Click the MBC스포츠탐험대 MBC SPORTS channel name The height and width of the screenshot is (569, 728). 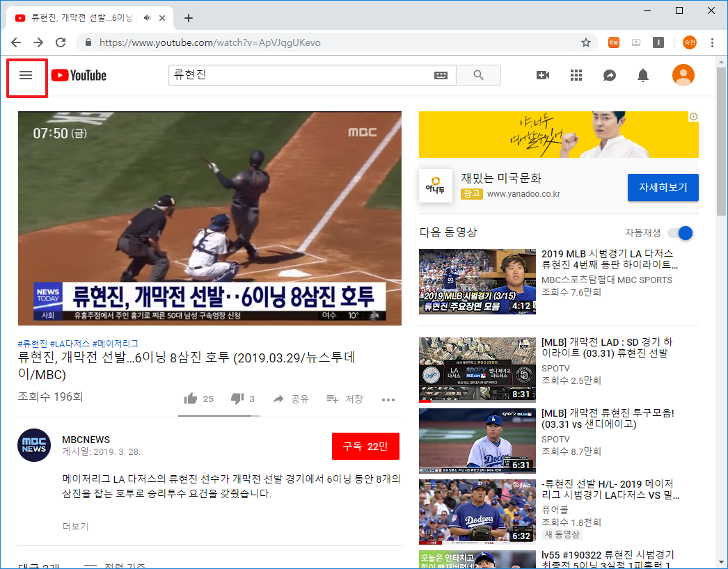(x=607, y=280)
